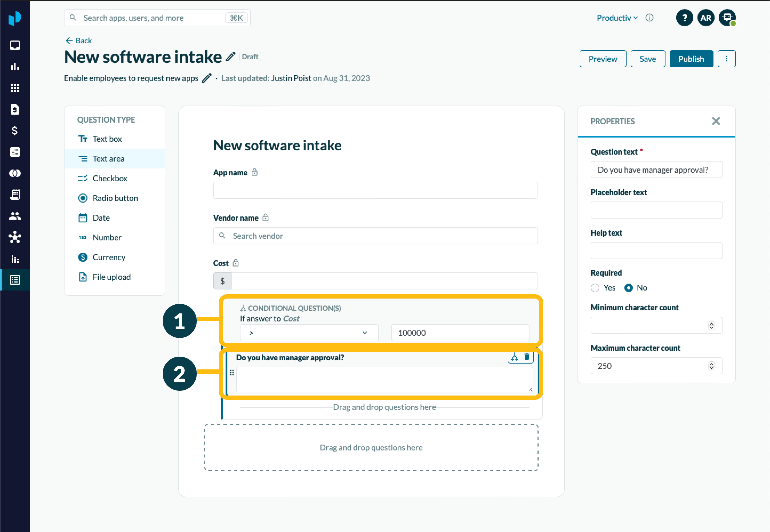Click the pencil icon next to form title
Image resolution: width=770 pixels, height=532 pixels.
tap(230, 57)
